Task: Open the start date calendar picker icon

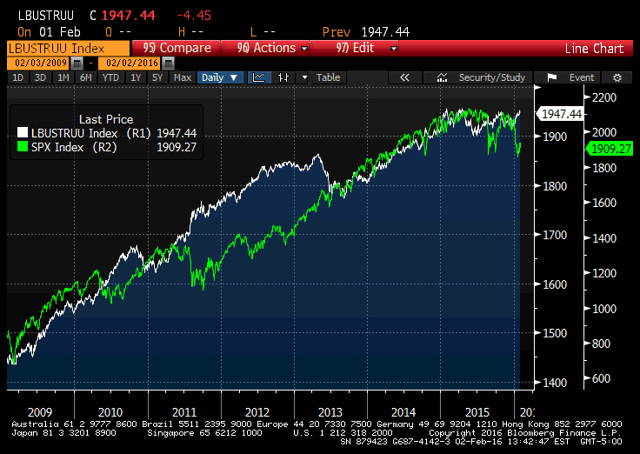Action: (77, 63)
